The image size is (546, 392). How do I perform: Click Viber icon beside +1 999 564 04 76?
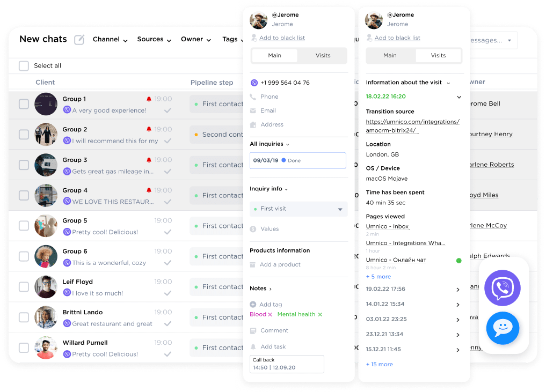click(x=254, y=83)
